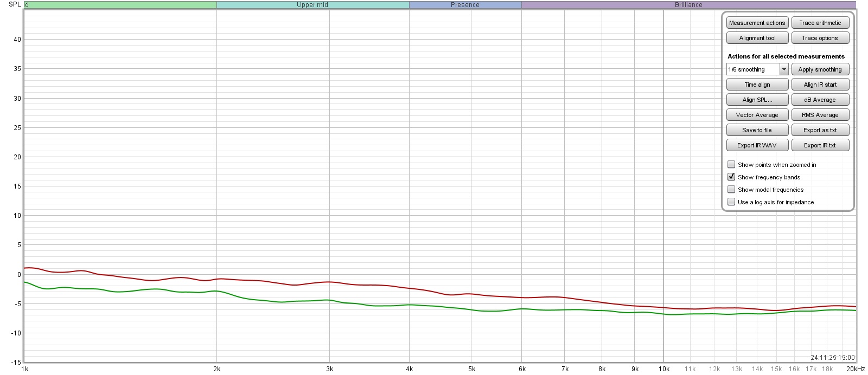Open the 1/6 smoothing dropdown
The image size is (868, 375).
[x=757, y=69]
